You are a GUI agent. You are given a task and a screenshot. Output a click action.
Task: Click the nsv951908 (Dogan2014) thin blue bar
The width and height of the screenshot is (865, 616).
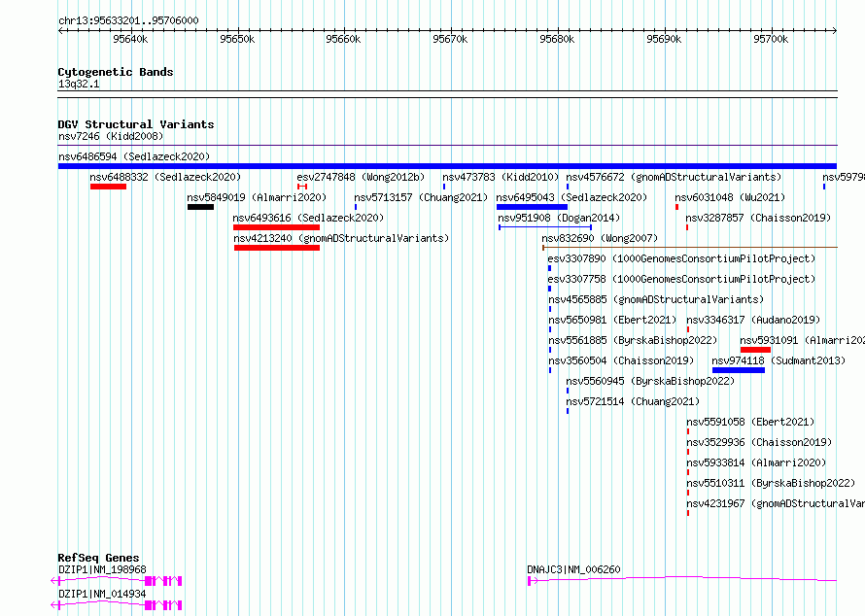[x=545, y=227]
